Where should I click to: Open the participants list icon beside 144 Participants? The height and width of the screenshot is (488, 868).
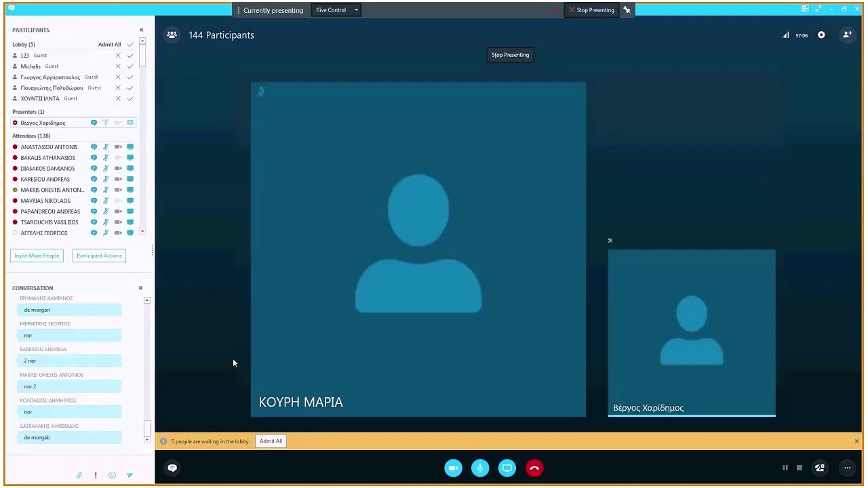pos(172,35)
